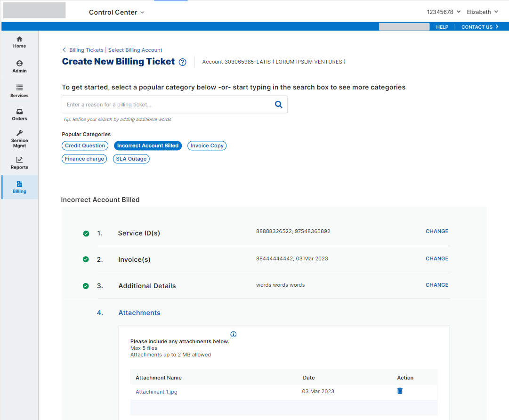Image resolution: width=509 pixels, height=420 pixels.
Task: Click CONTACT US in the top bar
Action: tap(477, 27)
